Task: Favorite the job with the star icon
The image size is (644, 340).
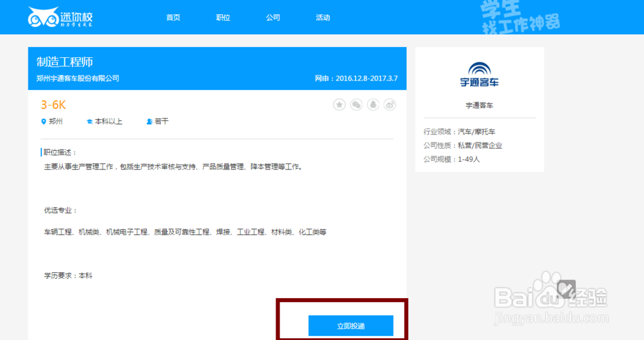Action: coord(339,105)
